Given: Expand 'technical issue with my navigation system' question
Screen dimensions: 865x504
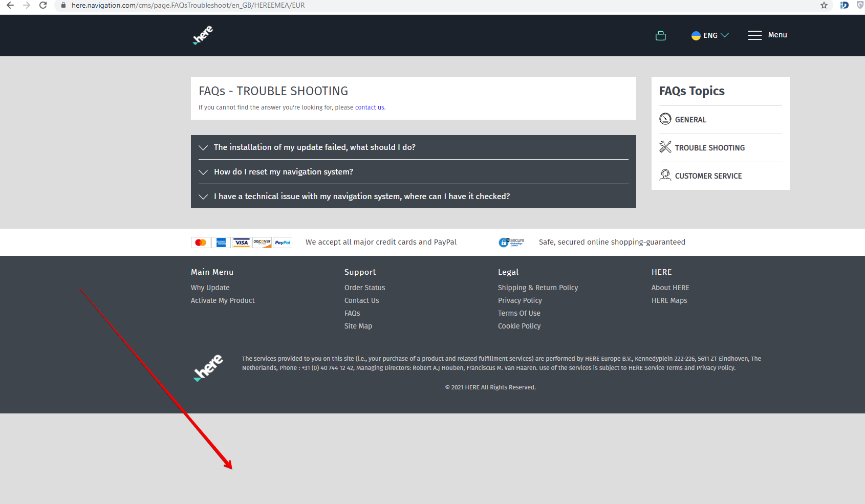Looking at the screenshot, I should [x=414, y=196].
